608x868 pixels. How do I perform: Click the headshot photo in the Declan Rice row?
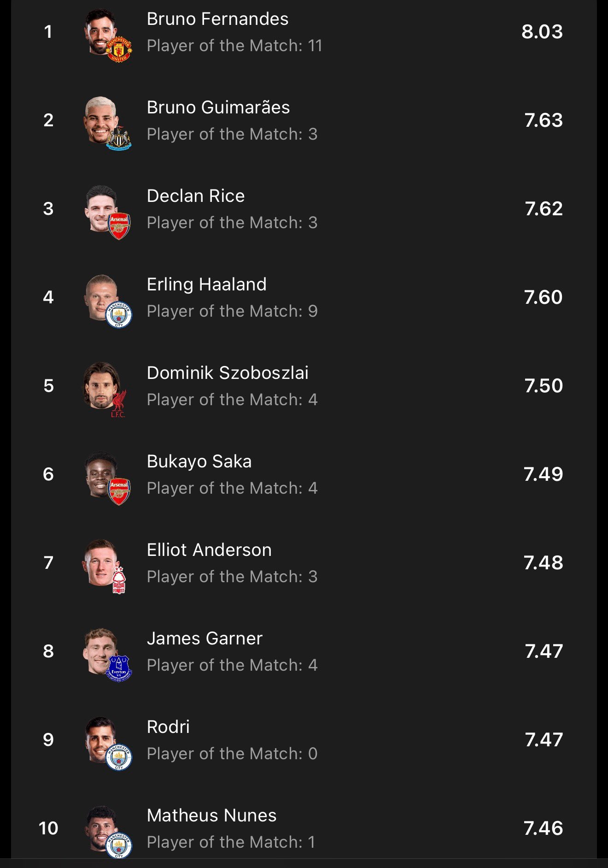tap(100, 207)
